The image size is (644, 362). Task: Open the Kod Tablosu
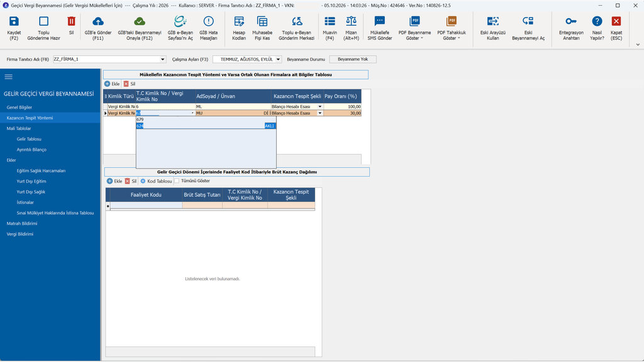coord(156,181)
